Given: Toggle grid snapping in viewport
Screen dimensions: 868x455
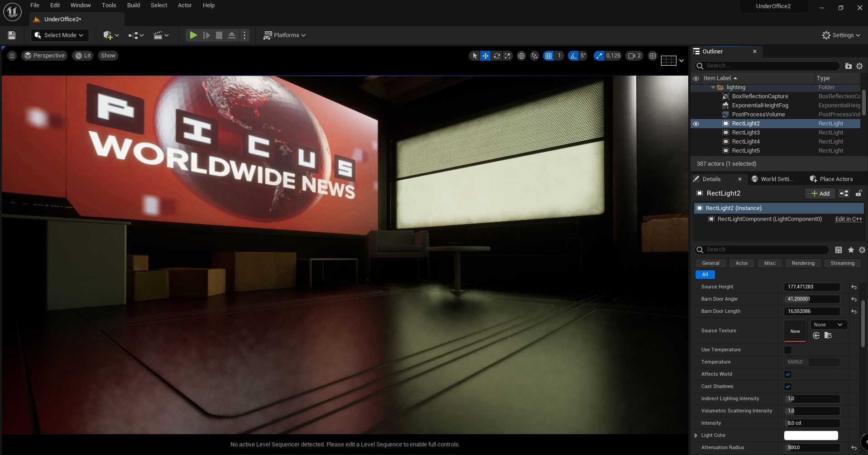Looking at the screenshot, I should click(x=548, y=56).
